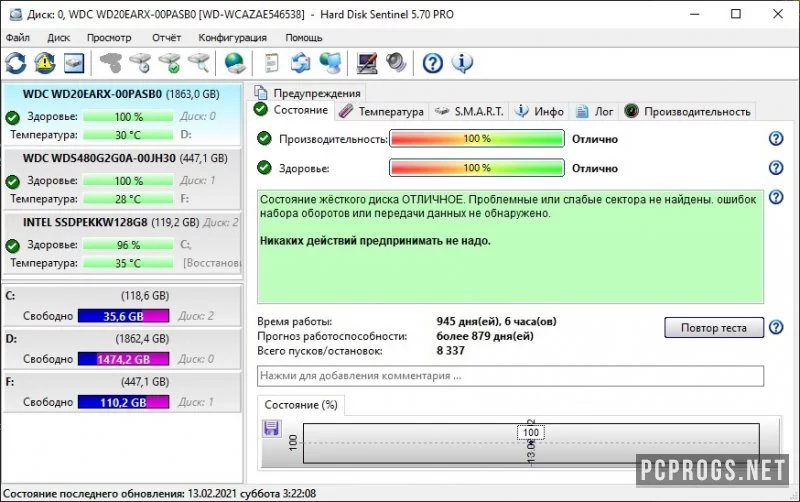800x502 pixels.
Task: Maximize the Hard Disk Sentinel window
Action: coord(736,14)
